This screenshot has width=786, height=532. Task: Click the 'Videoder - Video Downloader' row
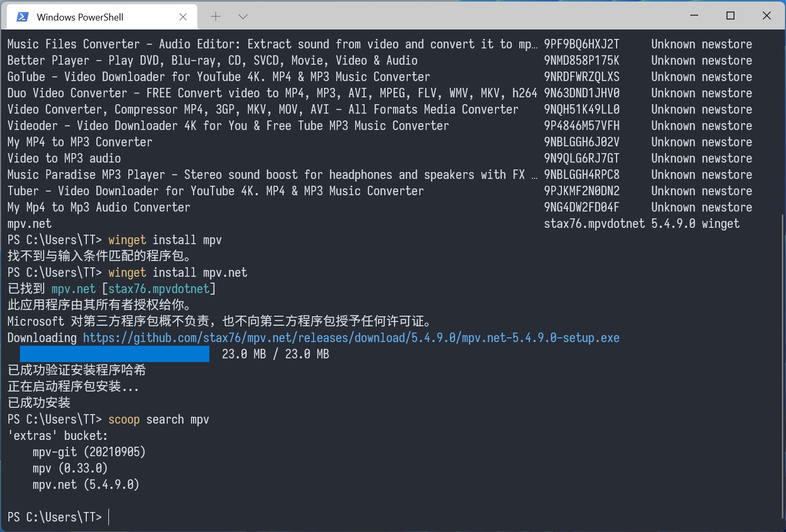tap(380, 126)
